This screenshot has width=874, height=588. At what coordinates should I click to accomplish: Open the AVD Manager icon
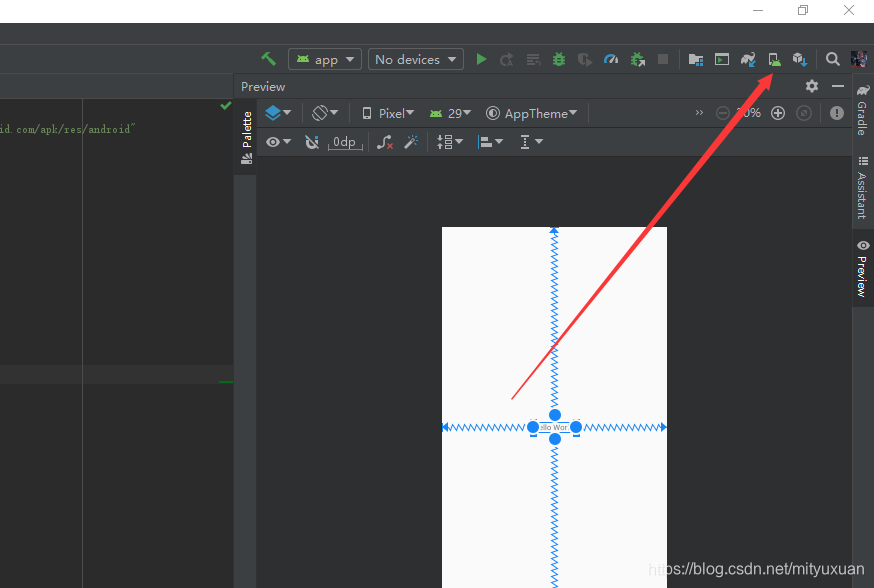tap(774, 59)
